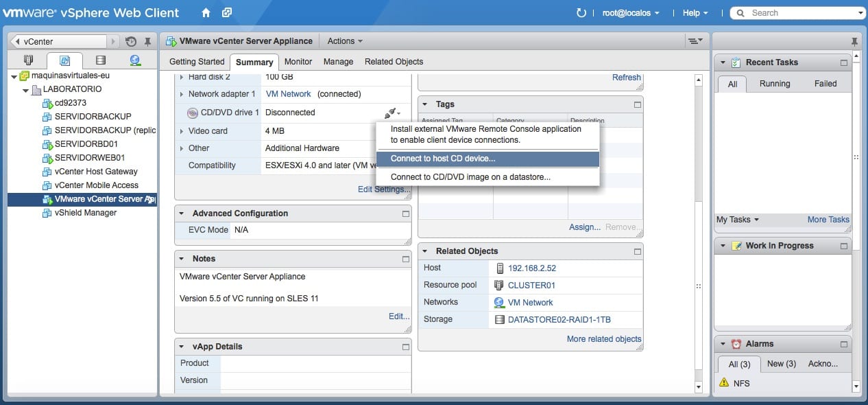Minimize the Recent Tasks panel
Image resolution: width=868 pixels, height=405 pixels.
click(844, 62)
